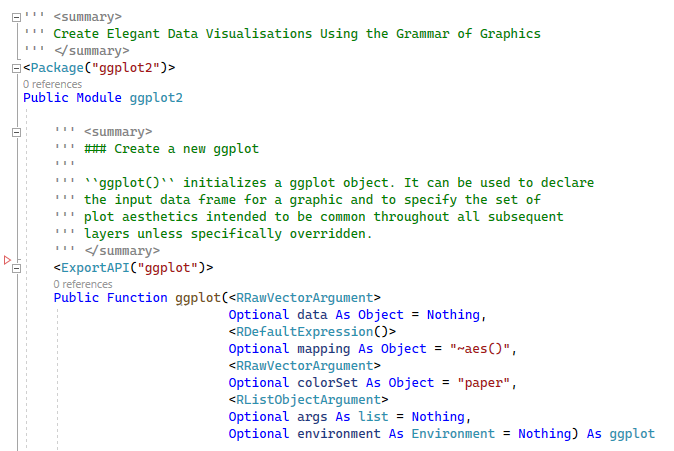Click the red arrow marker in the margin

(7, 260)
